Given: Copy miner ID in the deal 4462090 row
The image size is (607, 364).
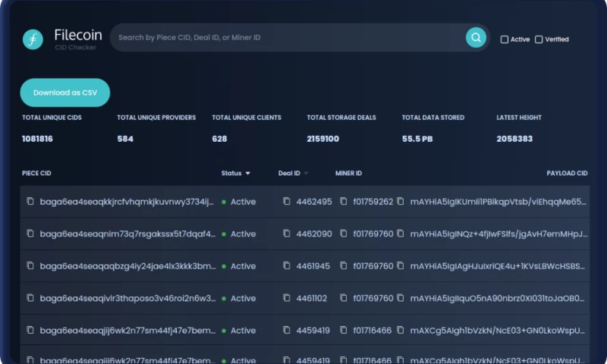Looking at the screenshot, I should (344, 234).
